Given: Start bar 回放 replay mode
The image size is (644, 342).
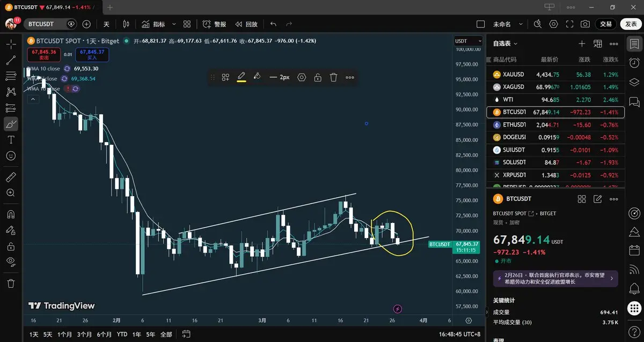Looking at the screenshot, I should (x=246, y=24).
